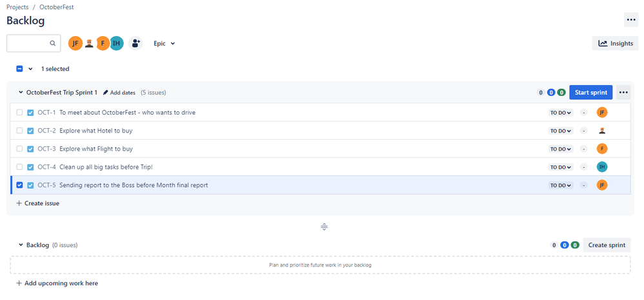Check the selection box for OCT-4
Screen dimensions: 644x300
point(19,167)
